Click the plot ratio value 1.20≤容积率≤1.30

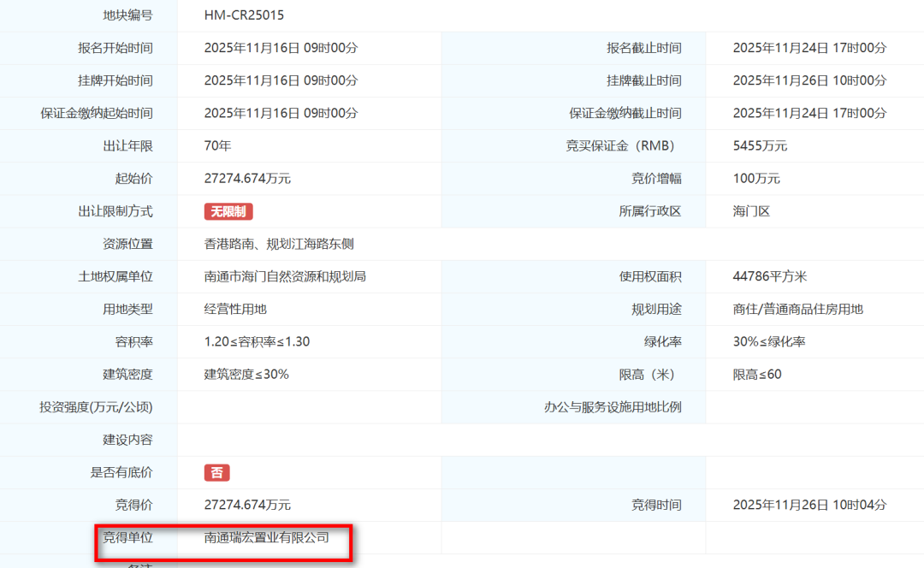pos(257,341)
